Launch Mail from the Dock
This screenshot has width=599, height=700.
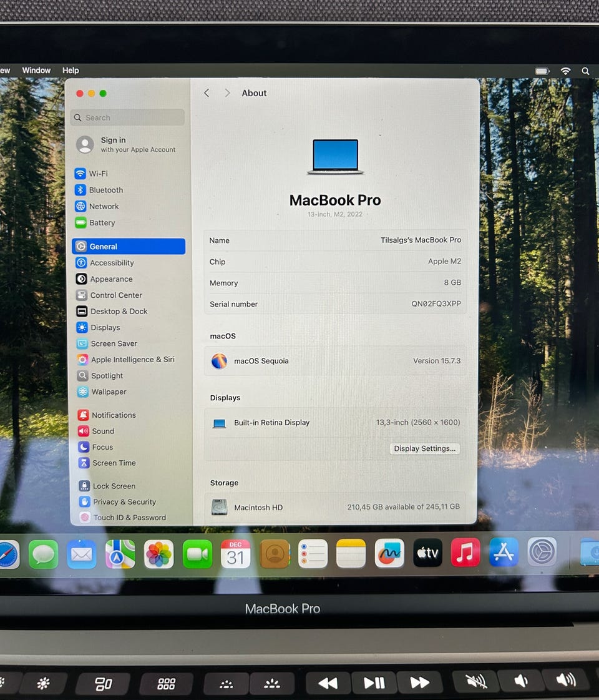tap(82, 555)
